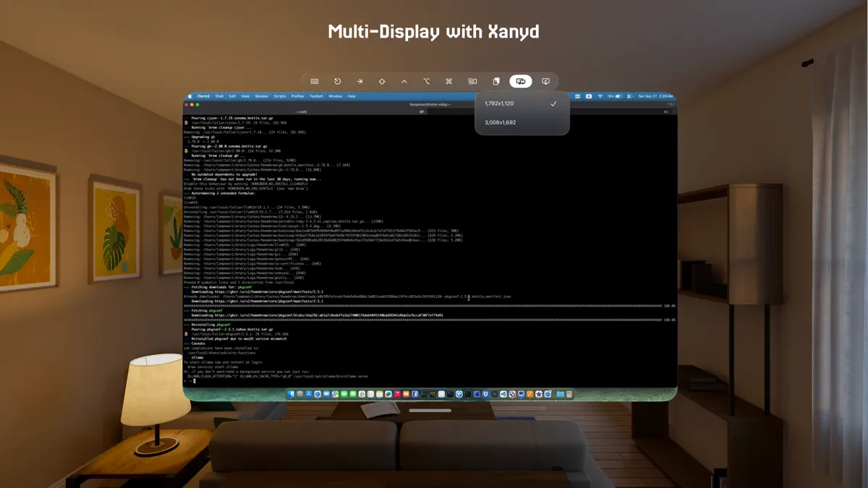Click the Command key icon in the control strip
Screen dimensions: 868x488
[x=450, y=81]
